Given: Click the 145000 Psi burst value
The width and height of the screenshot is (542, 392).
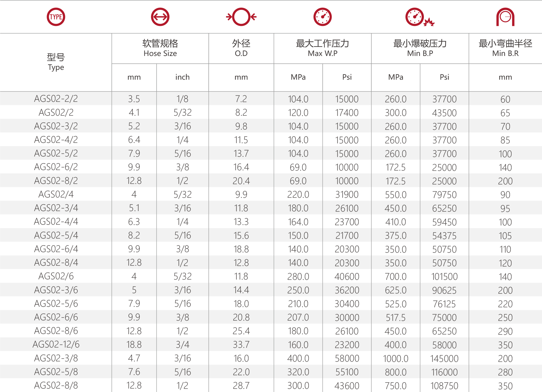Looking at the screenshot, I should click(x=444, y=358).
